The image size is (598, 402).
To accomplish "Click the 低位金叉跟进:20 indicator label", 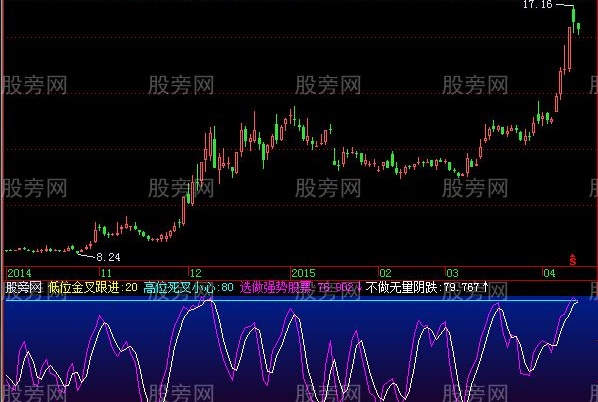I will (x=93, y=287).
